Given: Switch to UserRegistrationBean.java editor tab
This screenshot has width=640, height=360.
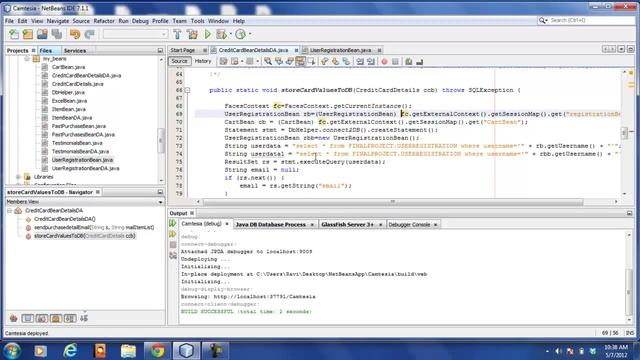Looking at the screenshot, I should 340,50.
